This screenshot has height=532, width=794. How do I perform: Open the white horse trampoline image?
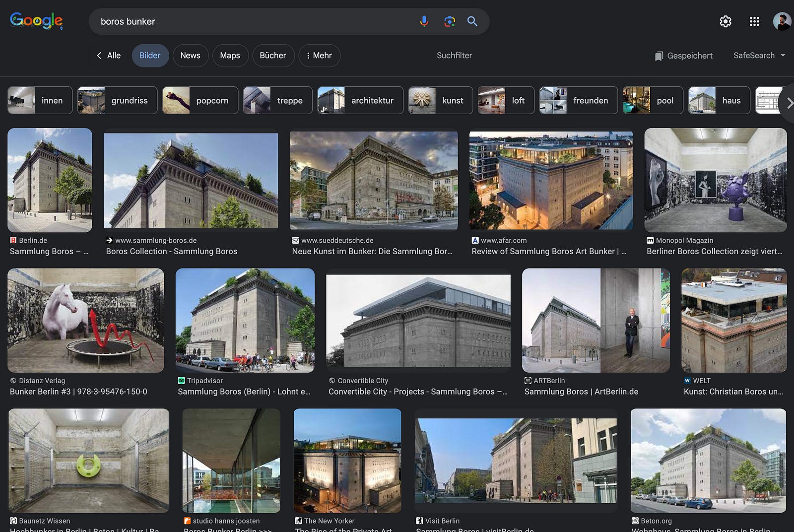click(x=86, y=321)
